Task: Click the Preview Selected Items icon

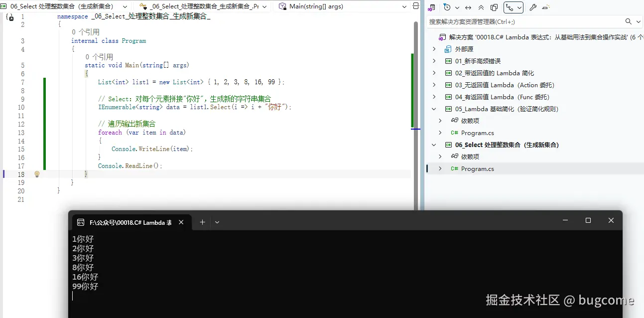Action: point(546,7)
